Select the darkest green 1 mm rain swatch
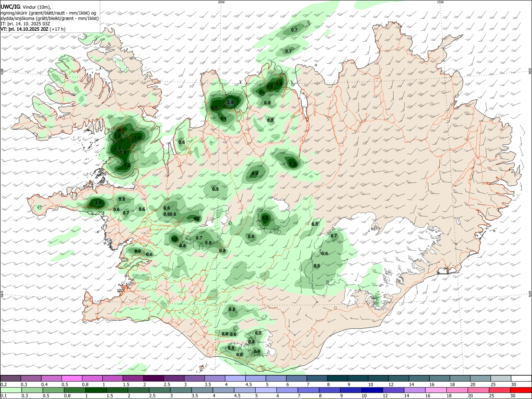This screenshot has height=399, width=532. point(95,390)
